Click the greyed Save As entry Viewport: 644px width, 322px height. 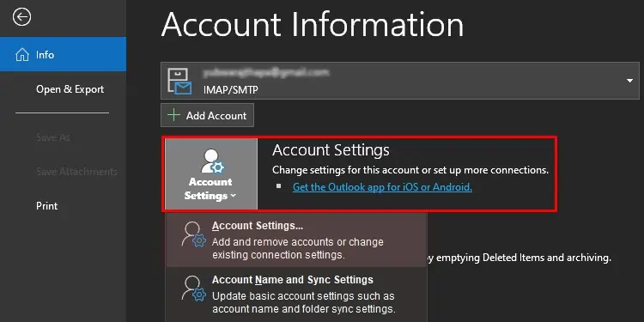coord(53,137)
